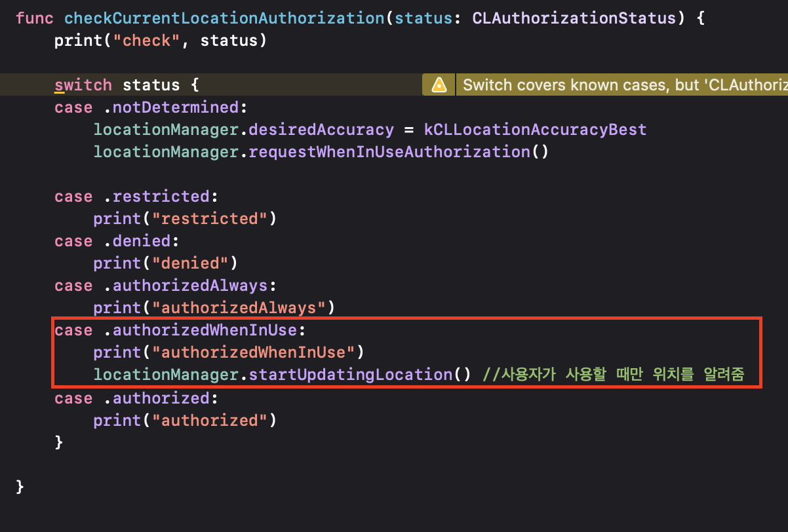
Task: Click the switch keyword
Action: point(83,85)
